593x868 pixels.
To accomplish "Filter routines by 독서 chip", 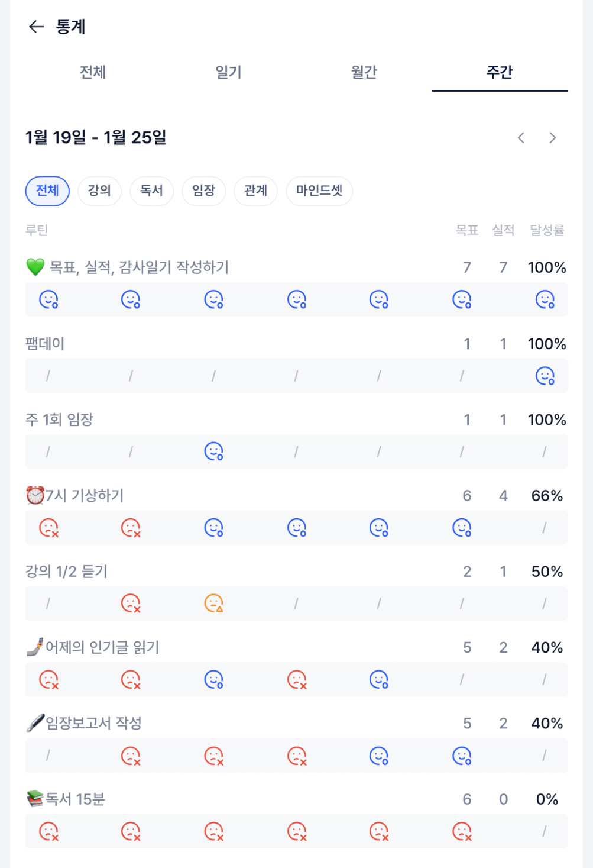I will click(151, 191).
